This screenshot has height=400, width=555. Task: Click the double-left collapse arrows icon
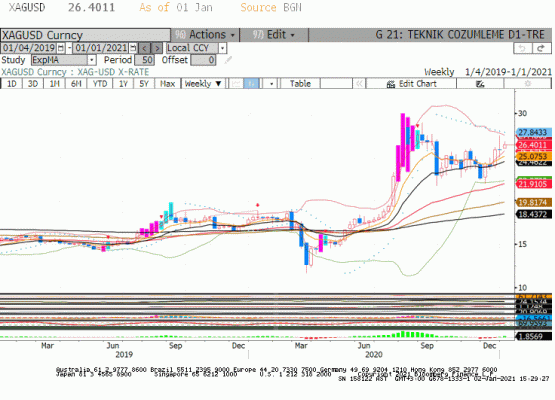(x=359, y=84)
